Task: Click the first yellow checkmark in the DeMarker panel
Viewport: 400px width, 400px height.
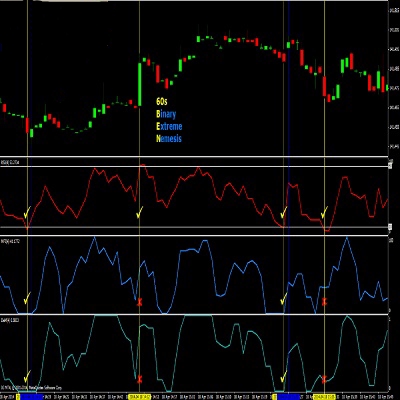Action: (x=27, y=376)
